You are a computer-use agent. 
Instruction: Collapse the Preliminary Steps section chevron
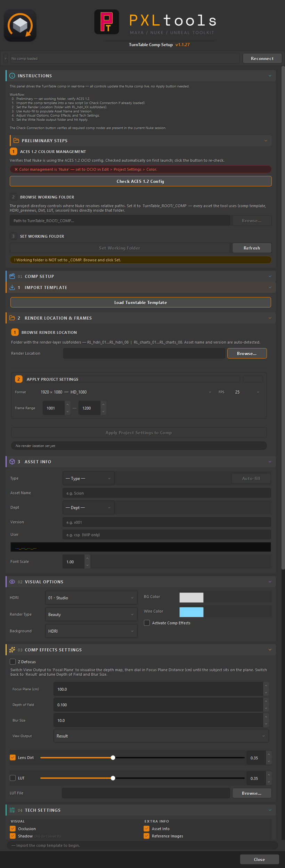(266, 141)
